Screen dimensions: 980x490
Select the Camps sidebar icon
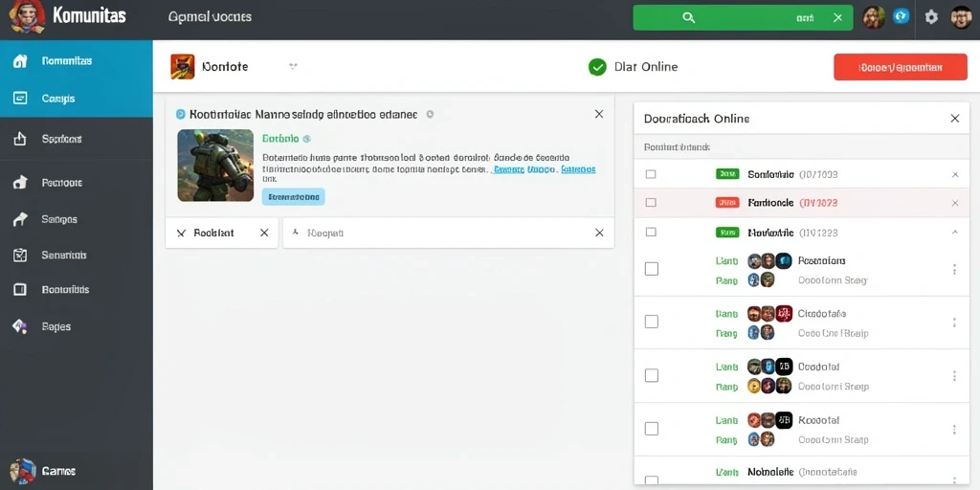(x=20, y=99)
